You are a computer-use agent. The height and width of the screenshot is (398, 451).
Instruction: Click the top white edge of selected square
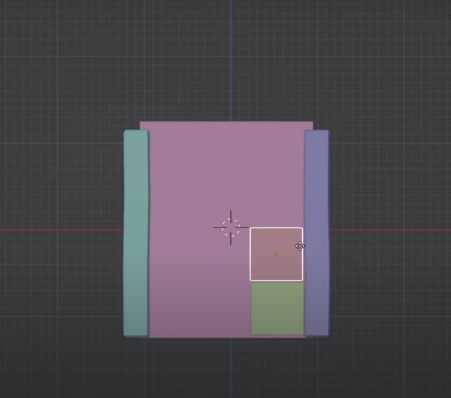[x=276, y=228]
